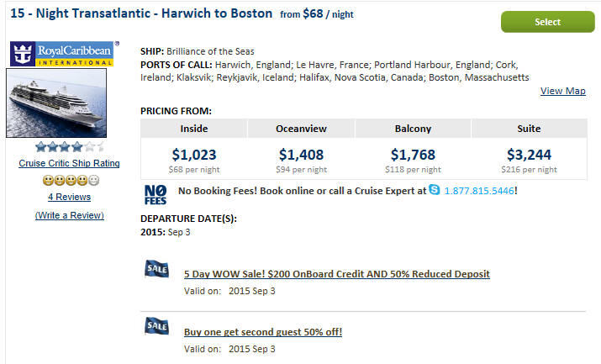The height and width of the screenshot is (364, 601).
Task: Click the Write a Review link
Action: tap(69, 215)
